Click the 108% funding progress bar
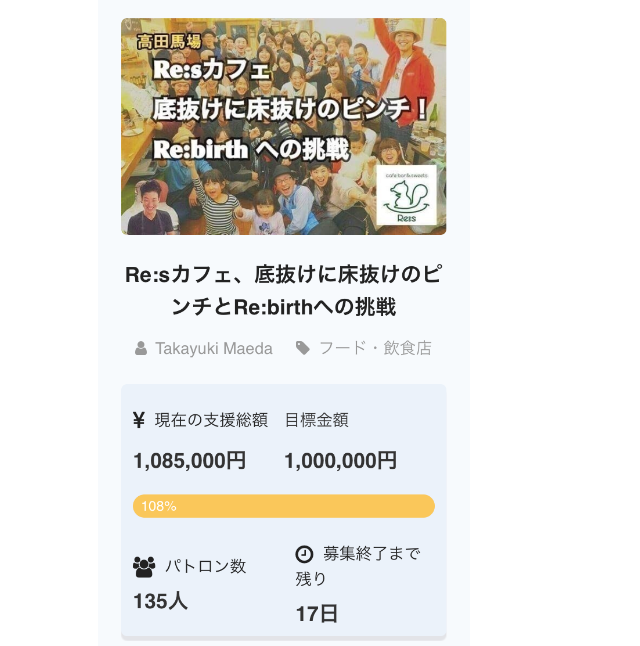The height and width of the screenshot is (646, 640). 284,506
